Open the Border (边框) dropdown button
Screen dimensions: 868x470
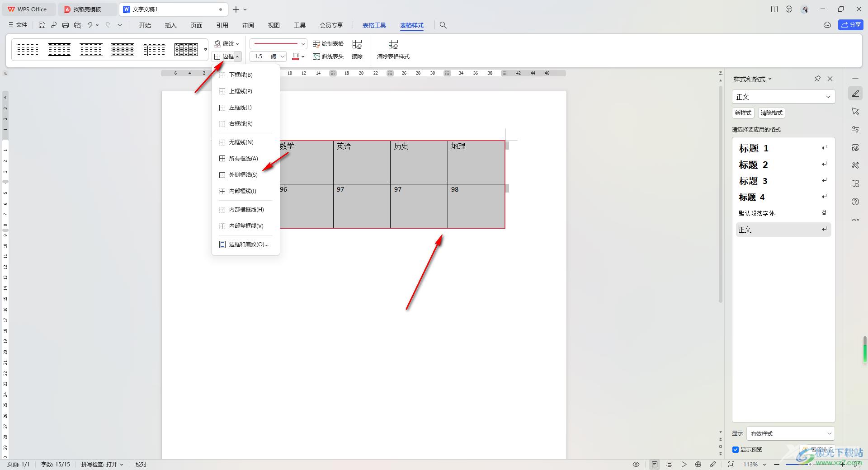tap(227, 56)
